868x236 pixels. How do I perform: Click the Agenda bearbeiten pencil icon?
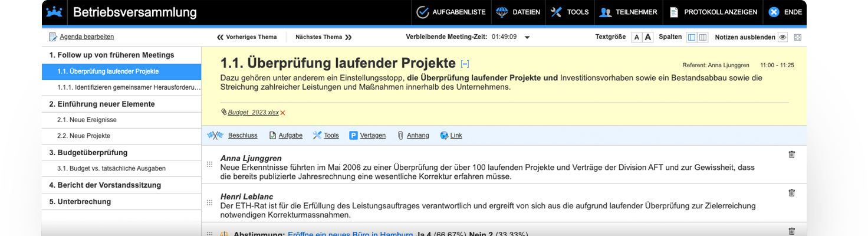tap(53, 37)
